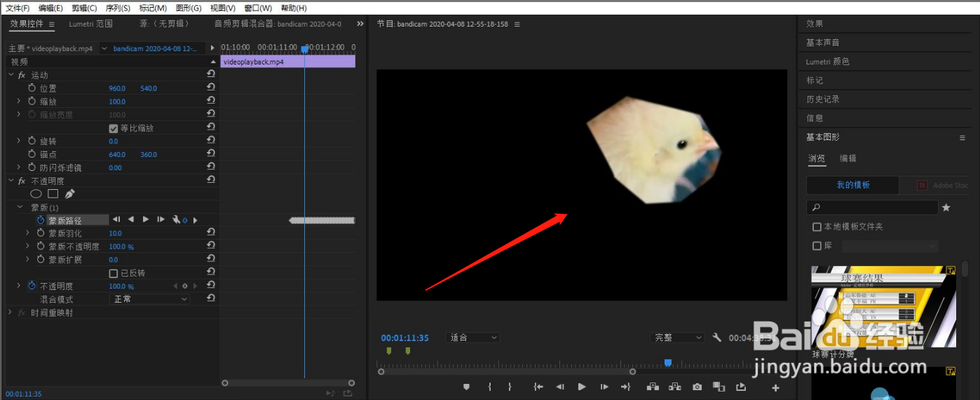Open zoom level dropdown 适合
The height and width of the screenshot is (400, 980).
[x=473, y=338]
